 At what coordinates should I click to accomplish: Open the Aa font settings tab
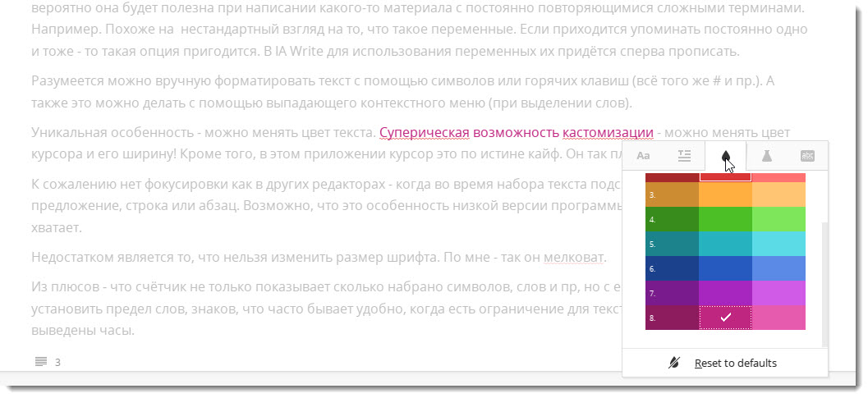click(x=643, y=156)
